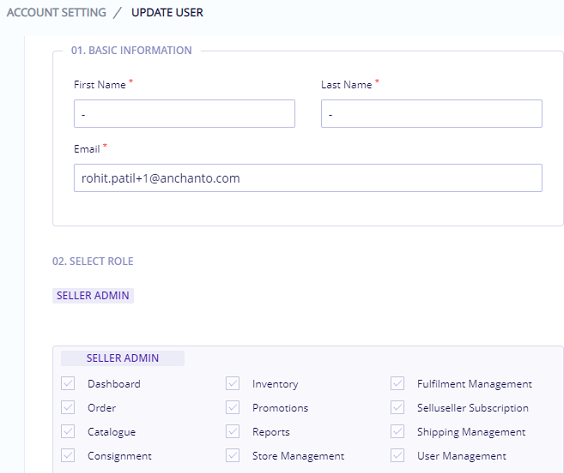Toggle the Dashboard checkbox
Image resolution: width=564 pixels, height=473 pixels.
68,383
